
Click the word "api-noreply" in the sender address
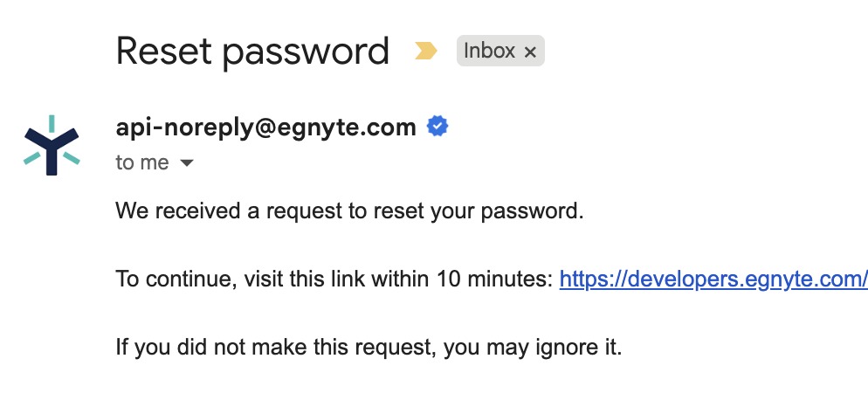[x=177, y=128]
